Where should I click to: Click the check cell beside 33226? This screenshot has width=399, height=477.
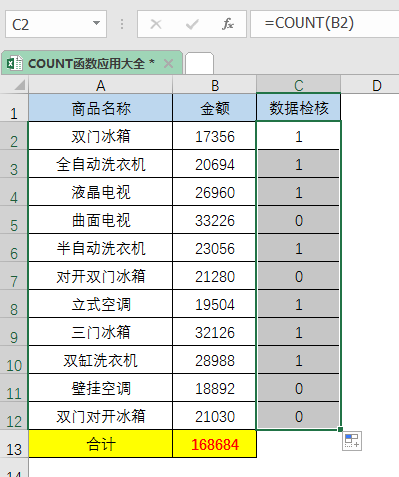[299, 220]
